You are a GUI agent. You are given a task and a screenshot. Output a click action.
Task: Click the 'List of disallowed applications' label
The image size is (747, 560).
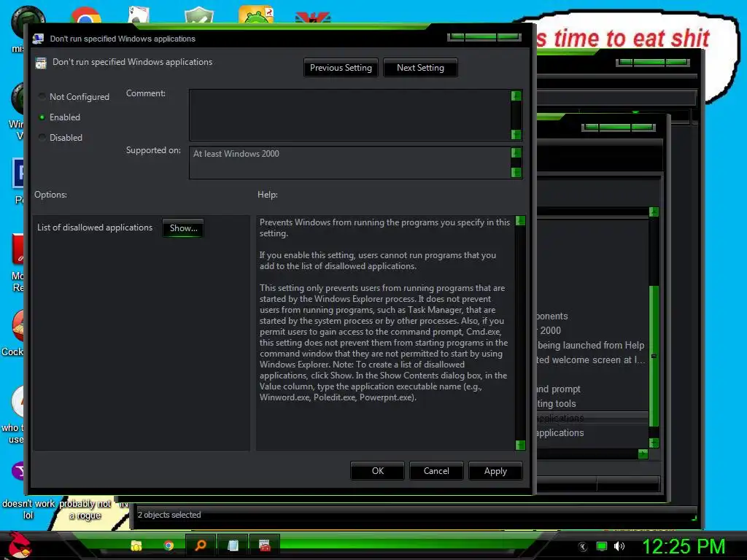point(95,227)
